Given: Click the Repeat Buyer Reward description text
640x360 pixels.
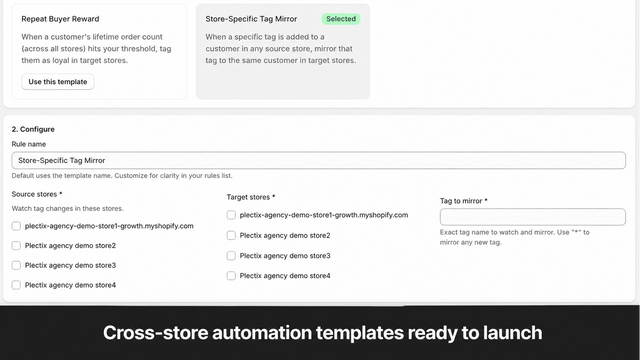Looking at the screenshot, I should pos(96,49).
